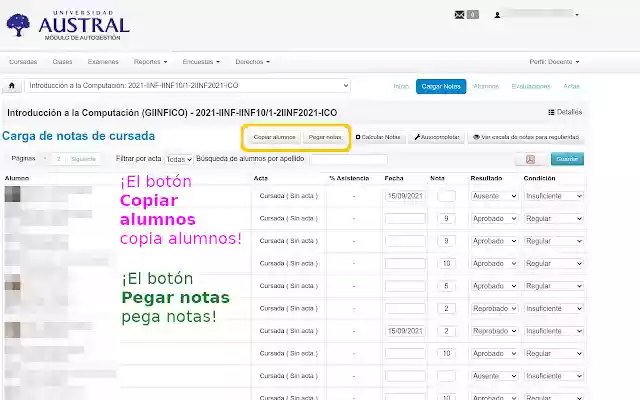Image resolution: width=640 pixels, height=400 pixels.
Task: Expand the user account dropdown caret
Action: point(577,15)
